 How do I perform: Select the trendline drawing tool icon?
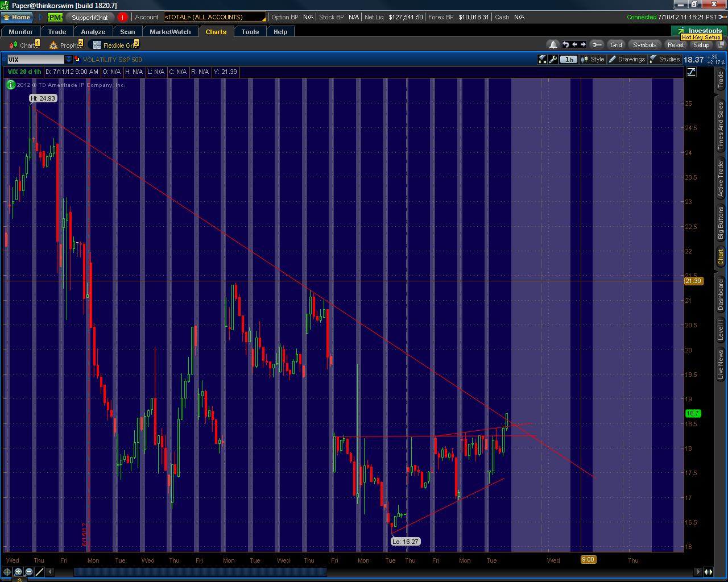click(39, 572)
